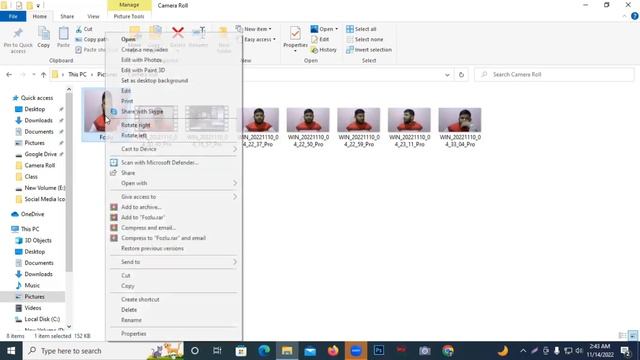Open the File ribbon tab

point(13,16)
